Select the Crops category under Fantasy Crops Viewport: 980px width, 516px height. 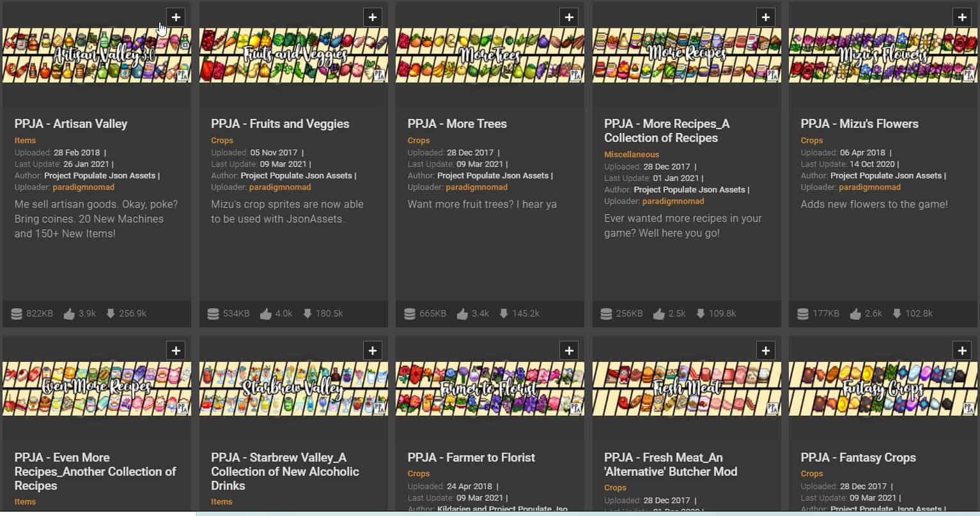(811, 474)
